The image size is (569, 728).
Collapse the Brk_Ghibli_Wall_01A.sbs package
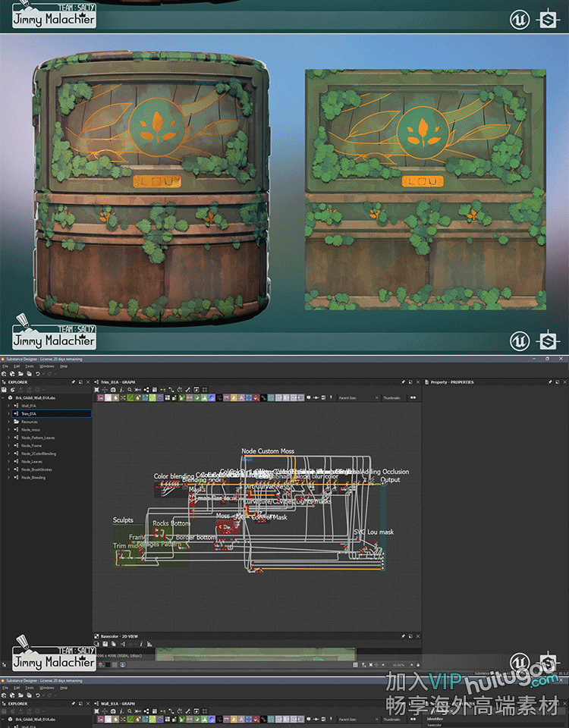(3, 397)
